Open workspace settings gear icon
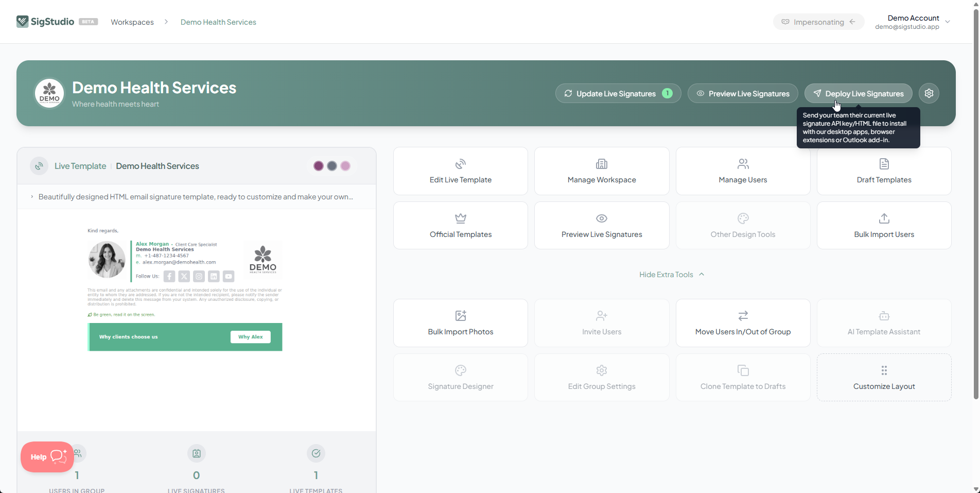980x493 pixels. 929,93
